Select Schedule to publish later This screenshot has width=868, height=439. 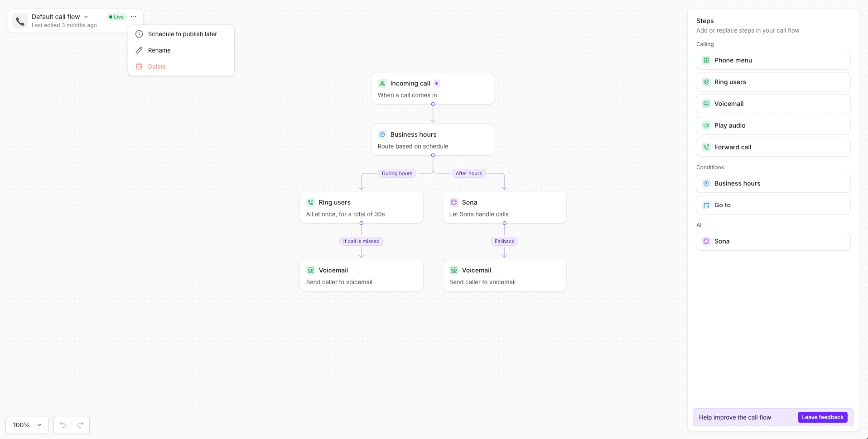tap(182, 34)
